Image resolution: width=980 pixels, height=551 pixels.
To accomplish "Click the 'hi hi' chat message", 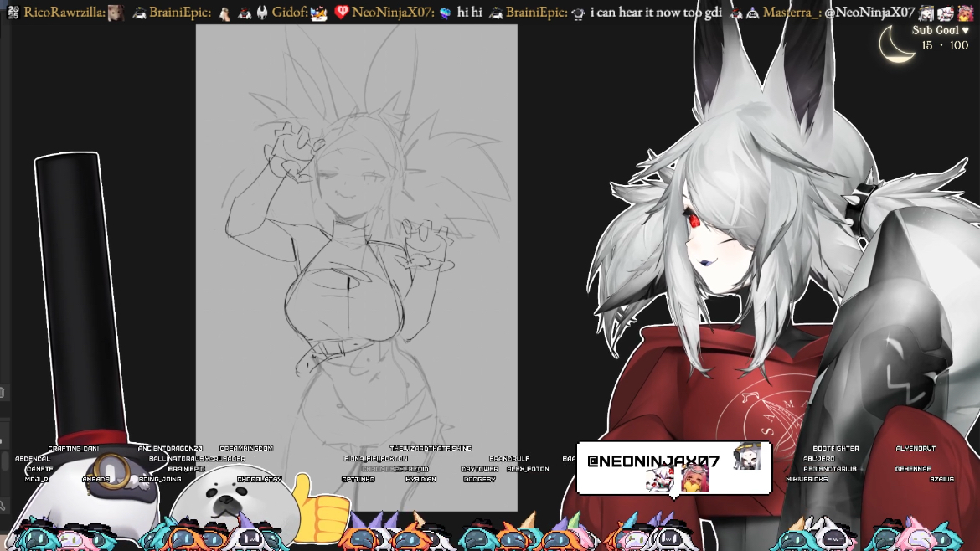I will tap(469, 13).
